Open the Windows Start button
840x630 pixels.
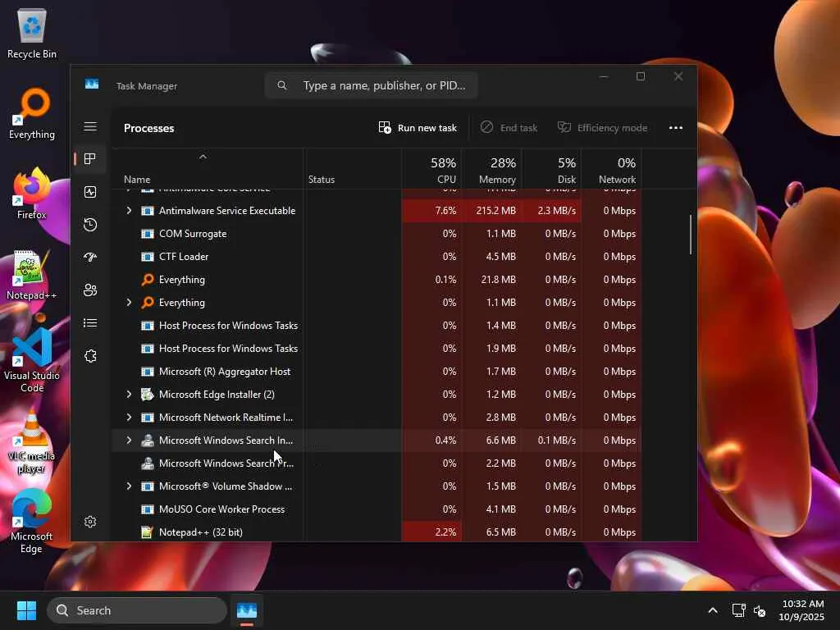[26, 610]
